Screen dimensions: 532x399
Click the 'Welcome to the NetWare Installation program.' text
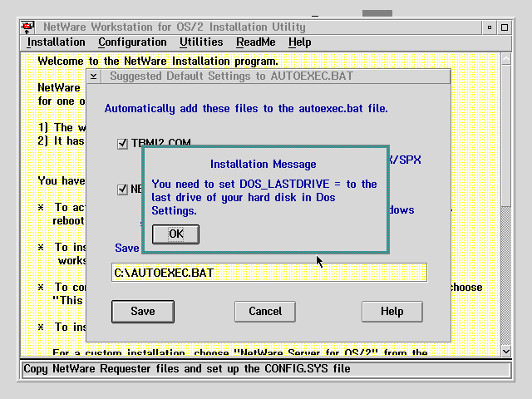[158, 62]
